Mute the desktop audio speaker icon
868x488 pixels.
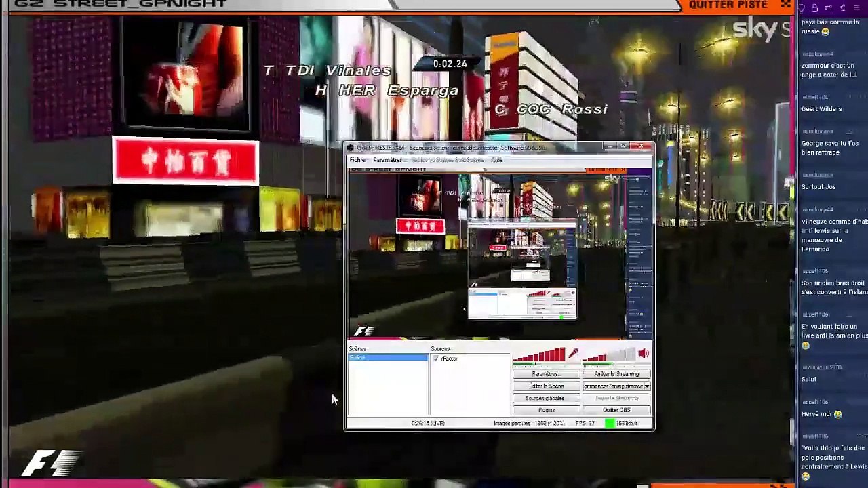click(643, 353)
